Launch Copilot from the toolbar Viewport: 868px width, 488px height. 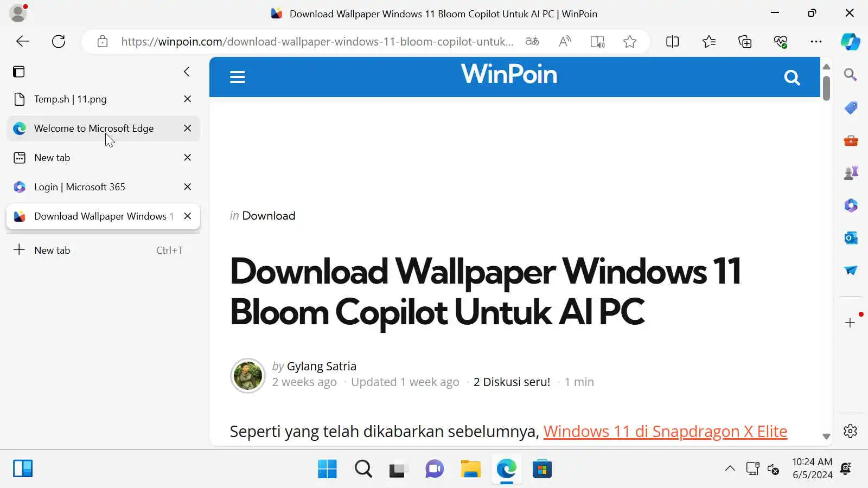pyautogui.click(x=850, y=42)
